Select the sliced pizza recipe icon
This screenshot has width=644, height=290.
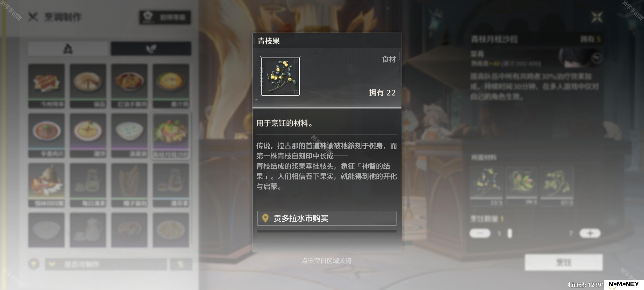tap(88, 86)
